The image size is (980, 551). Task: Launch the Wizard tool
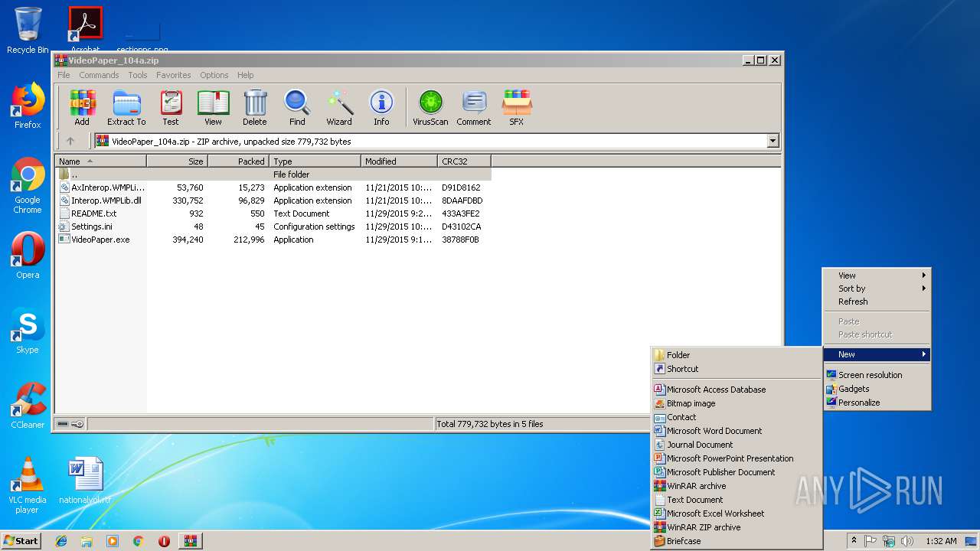[x=339, y=108]
